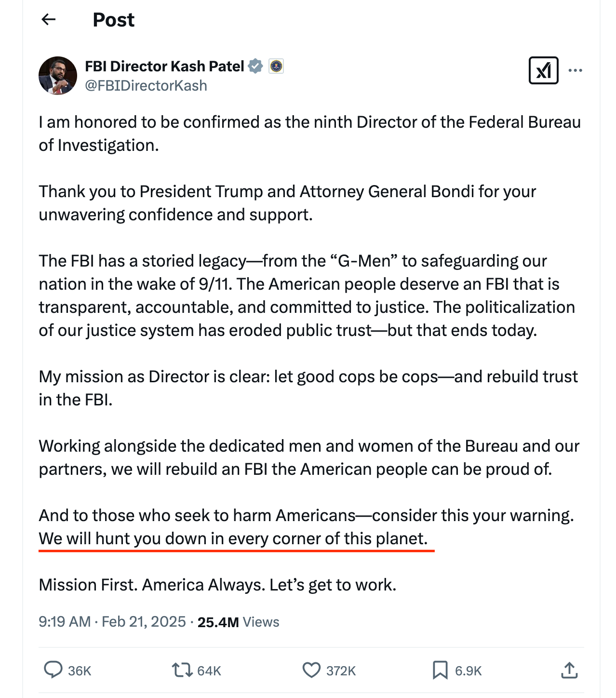Repost this post using the retweet icon
The image size is (616, 698).
[x=182, y=670]
